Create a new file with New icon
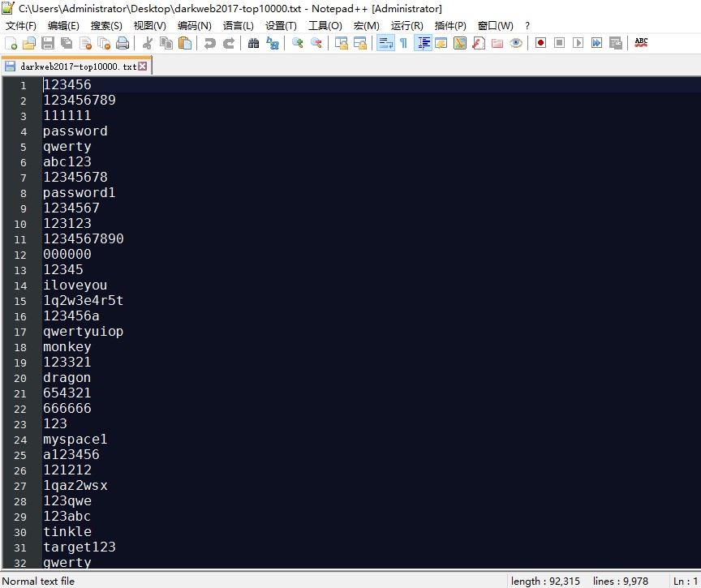This screenshot has height=588, width=701. 11,43
